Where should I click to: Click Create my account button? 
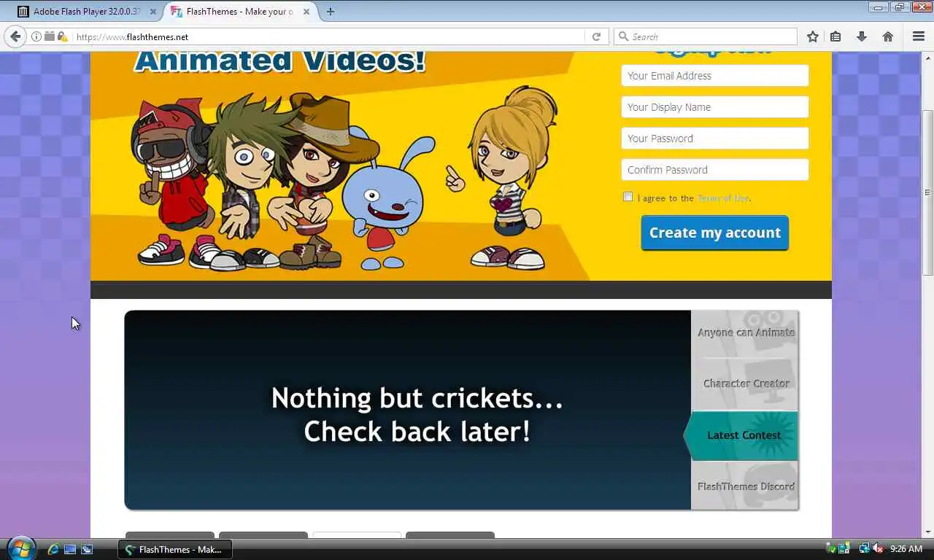click(x=715, y=233)
